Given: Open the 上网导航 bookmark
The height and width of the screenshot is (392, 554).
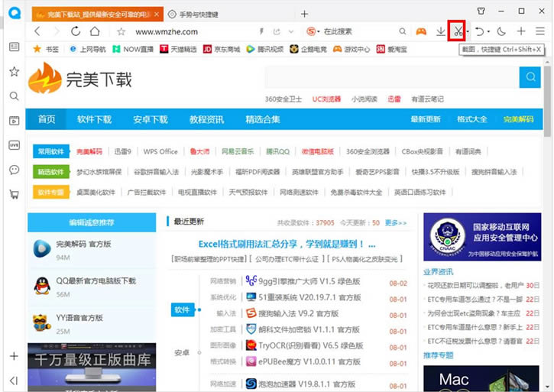Looking at the screenshot, I should click(x=88, y=49).
